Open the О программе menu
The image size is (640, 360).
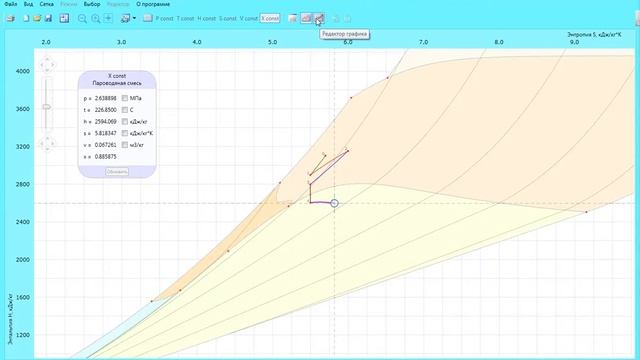coord(153,4)
